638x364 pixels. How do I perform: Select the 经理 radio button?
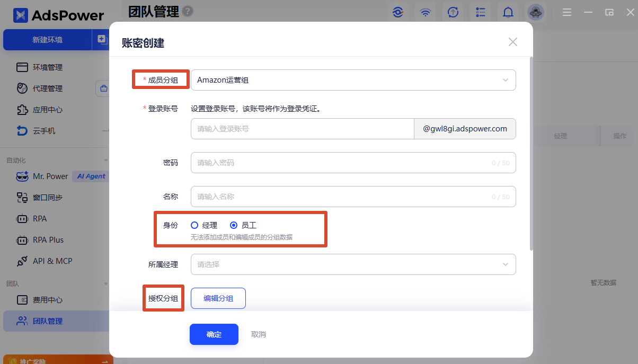[194, 225]
